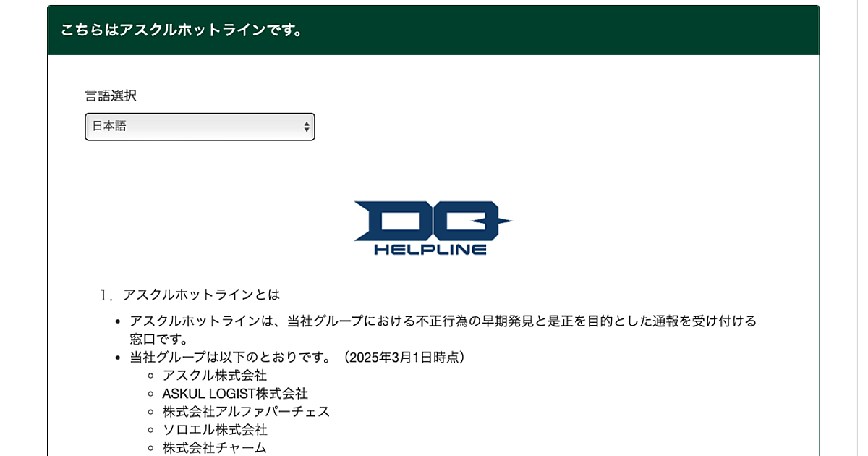Click the こちらはアスクルホットラインです header bar

(433, 30)
